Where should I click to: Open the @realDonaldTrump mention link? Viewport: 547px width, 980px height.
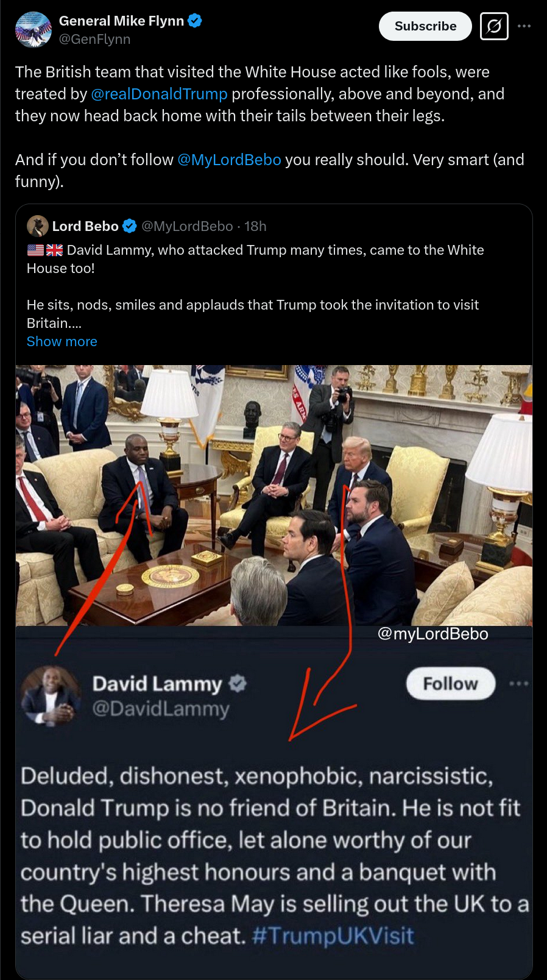pos(159,94)
